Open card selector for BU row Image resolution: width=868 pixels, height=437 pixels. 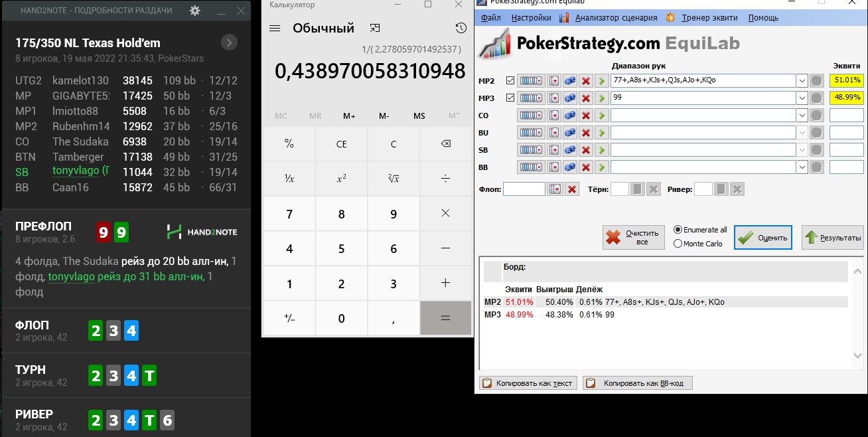553,132
